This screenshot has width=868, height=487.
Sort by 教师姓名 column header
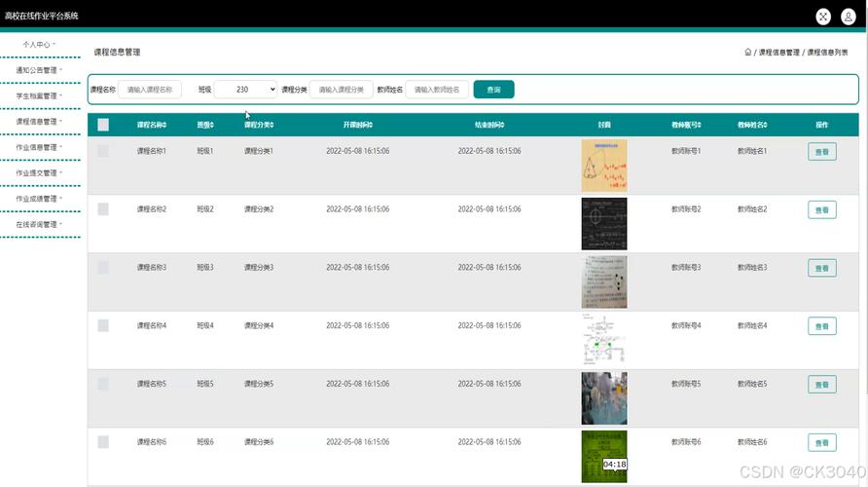pos(752,125)
